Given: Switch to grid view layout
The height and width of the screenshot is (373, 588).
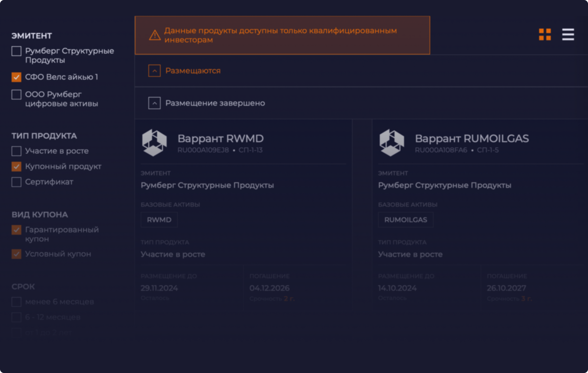Looking at the screenshot, I should [x=545, y=34].
